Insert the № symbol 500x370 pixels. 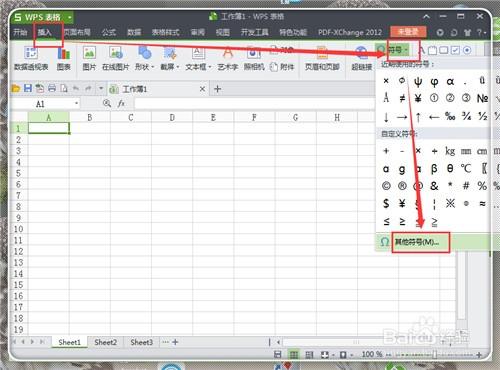click(482, 98)
